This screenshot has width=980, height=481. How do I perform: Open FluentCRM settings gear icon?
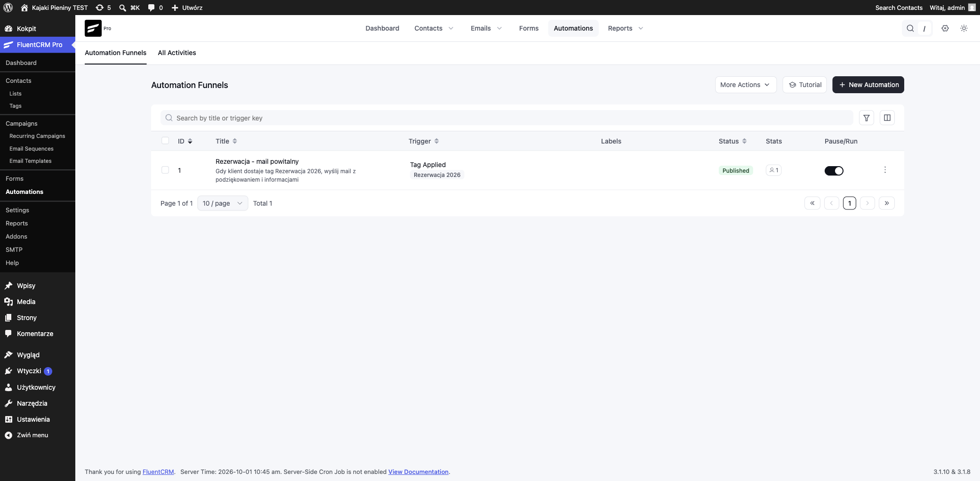tap(945, 28)
